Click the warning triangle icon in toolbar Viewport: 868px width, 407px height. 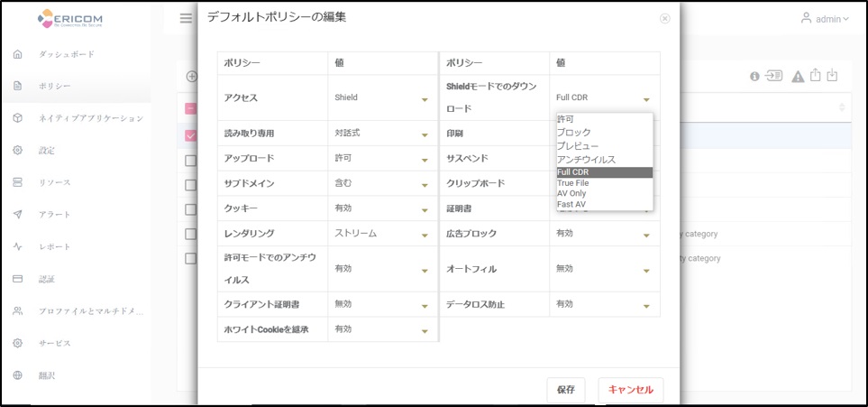tap(798, 77)
